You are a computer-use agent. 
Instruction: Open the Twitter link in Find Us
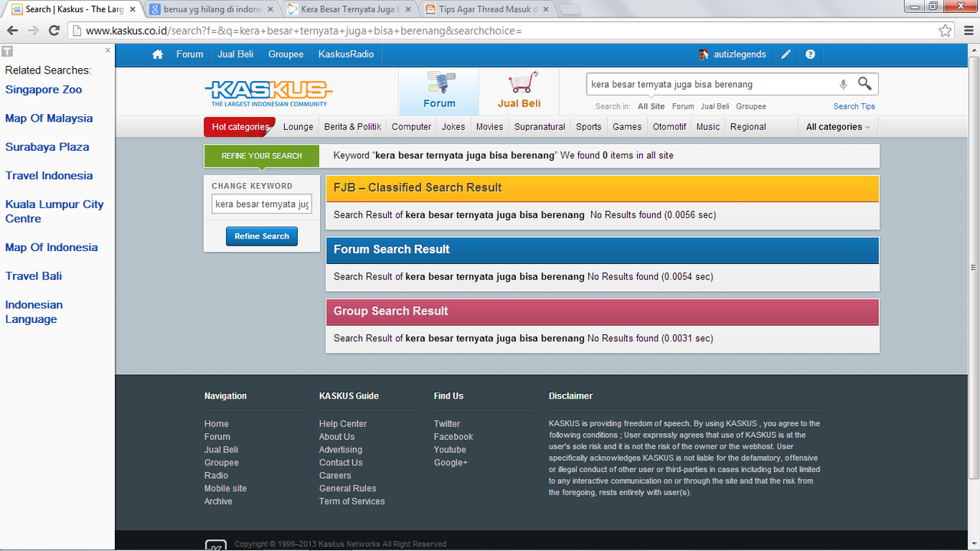pyautogui.click(x=447, y=424)
